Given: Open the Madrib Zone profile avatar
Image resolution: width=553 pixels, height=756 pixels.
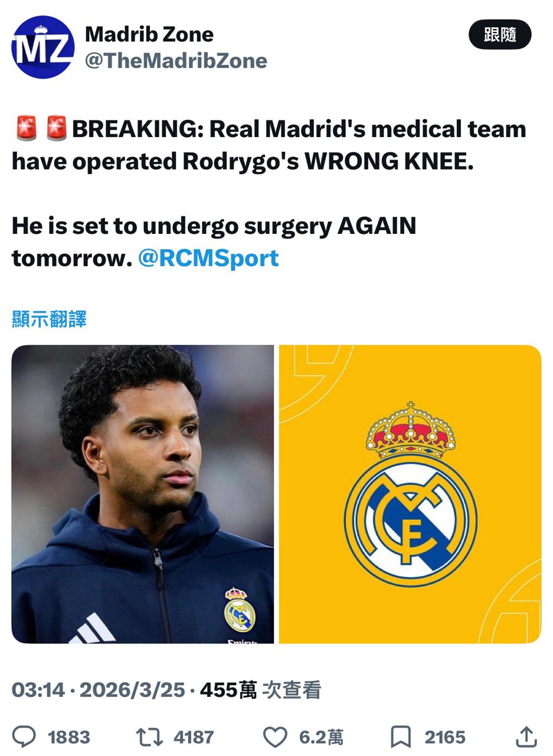Looking at the screenshot, I should point(43,47).
